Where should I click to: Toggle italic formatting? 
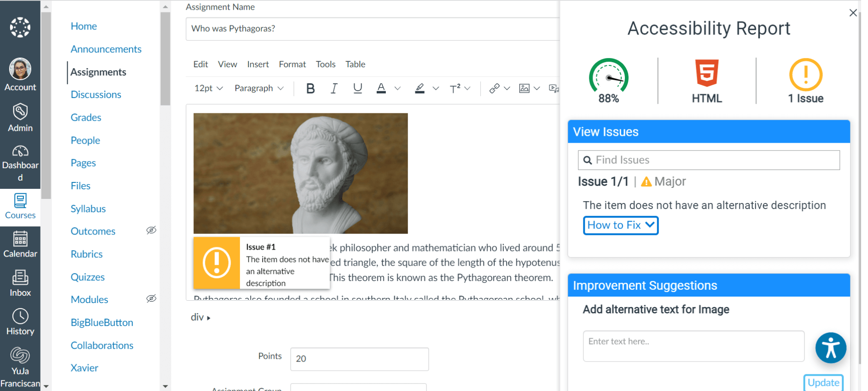point(334,88)
